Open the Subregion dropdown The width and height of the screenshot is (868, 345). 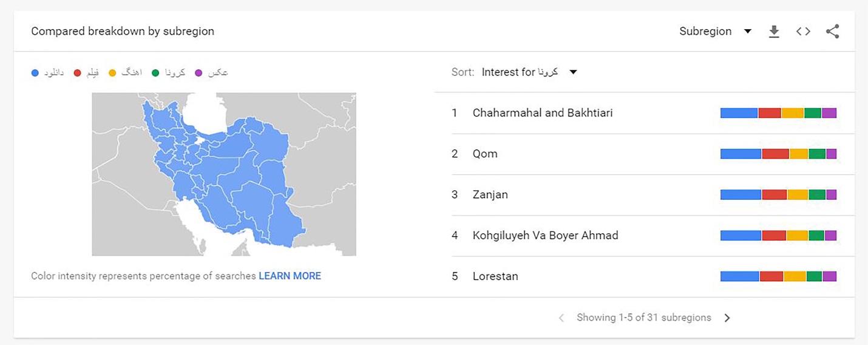point(716,32)
